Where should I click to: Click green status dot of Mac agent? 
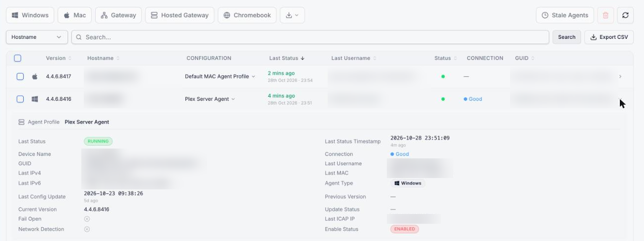(x=443, y=77)
